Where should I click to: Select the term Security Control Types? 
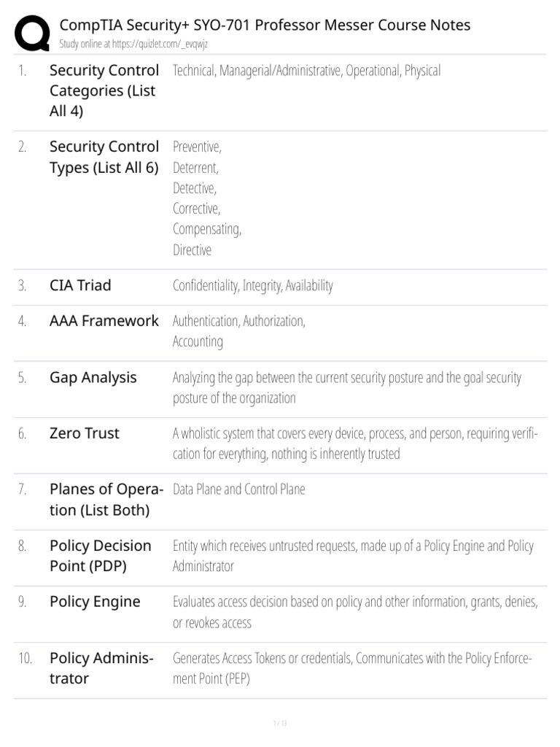tap(104, 158)
